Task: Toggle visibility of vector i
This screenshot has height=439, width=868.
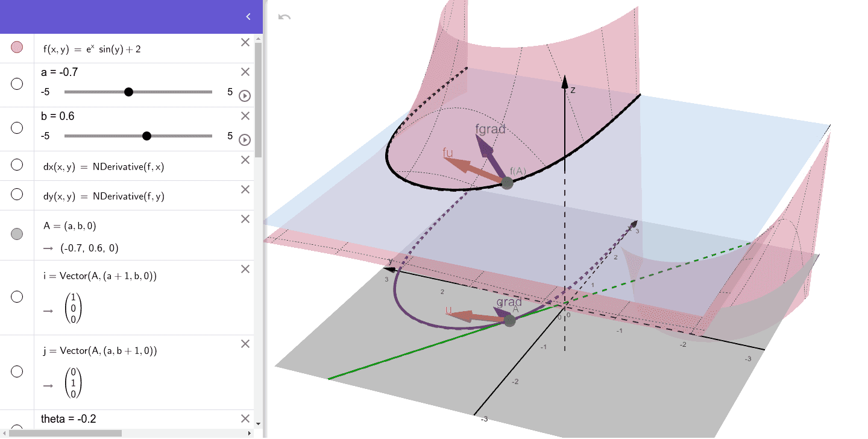Action: (16, 297)
